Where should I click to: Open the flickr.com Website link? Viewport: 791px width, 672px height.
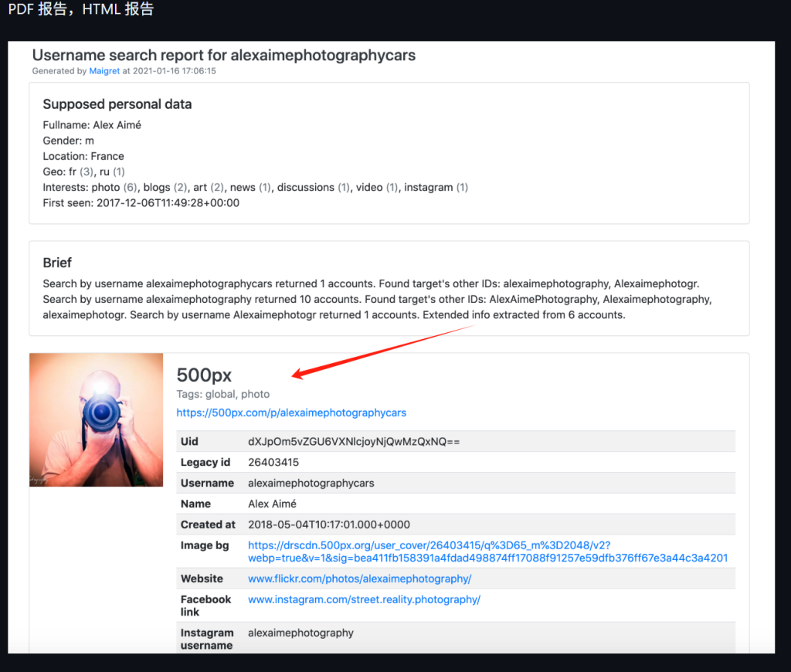(x=360, y=579)
